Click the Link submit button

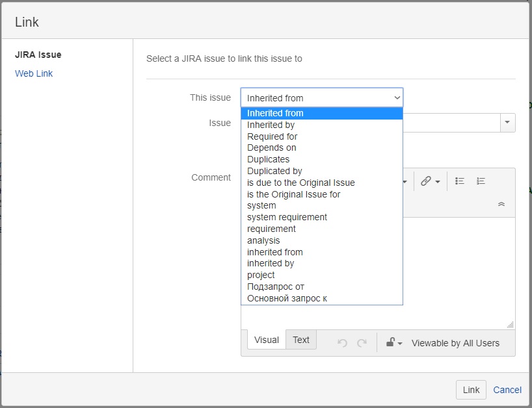(471, 390)
